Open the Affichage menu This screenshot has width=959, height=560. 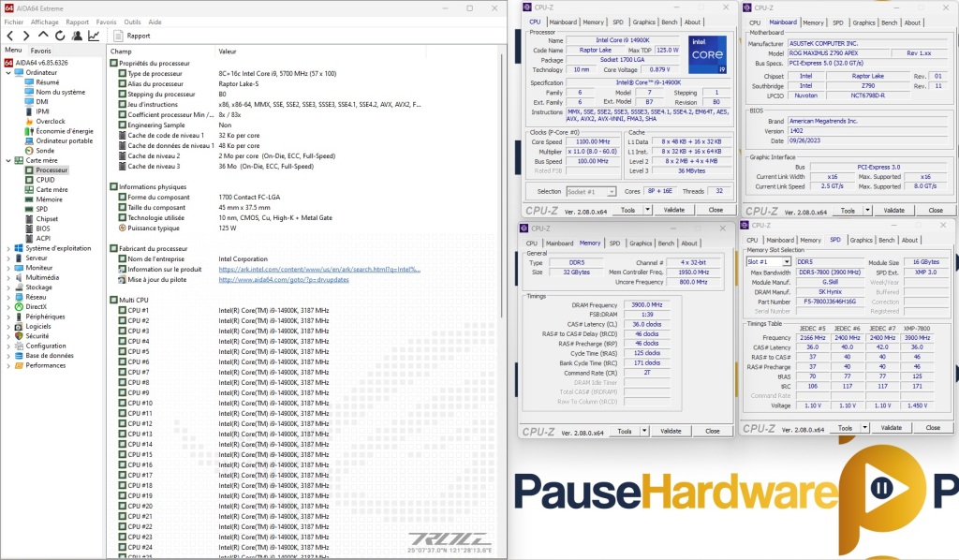[x=45, y=22]
